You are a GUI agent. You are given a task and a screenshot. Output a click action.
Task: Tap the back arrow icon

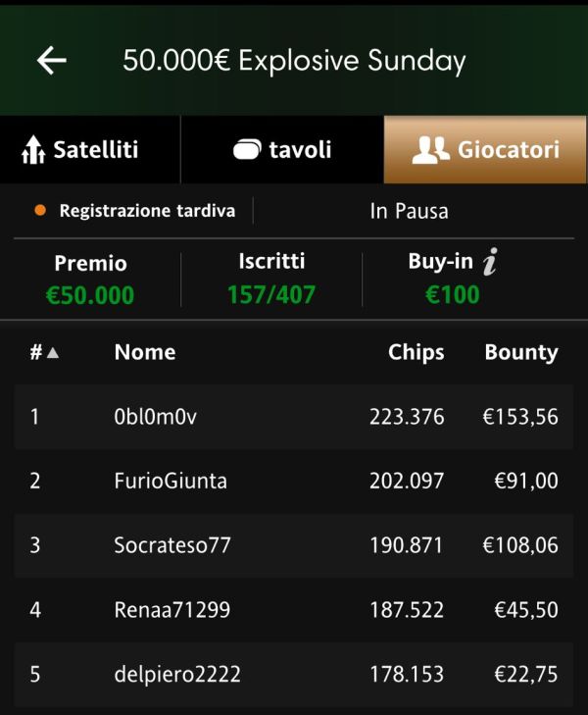coord(52,60)
